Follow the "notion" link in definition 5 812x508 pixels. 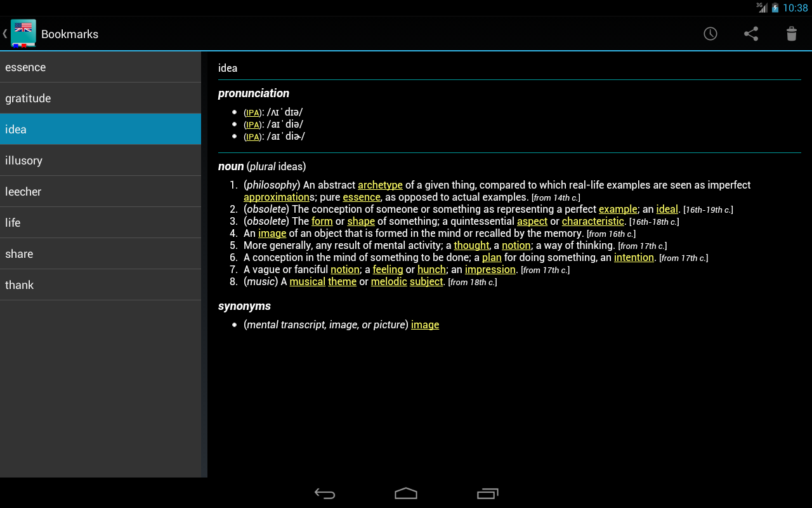516,246
